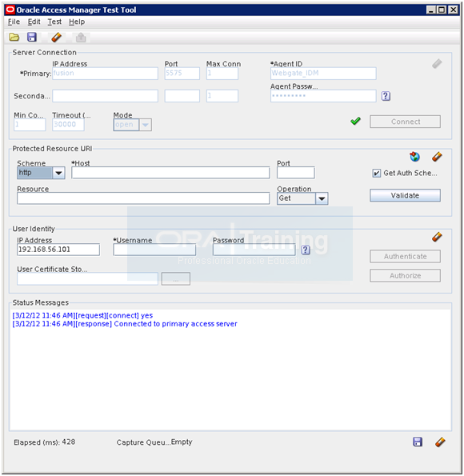Click the Authorize button
The height and width of the screenshot is (476, 464).
pyautogui.click(x=405, y=275)
